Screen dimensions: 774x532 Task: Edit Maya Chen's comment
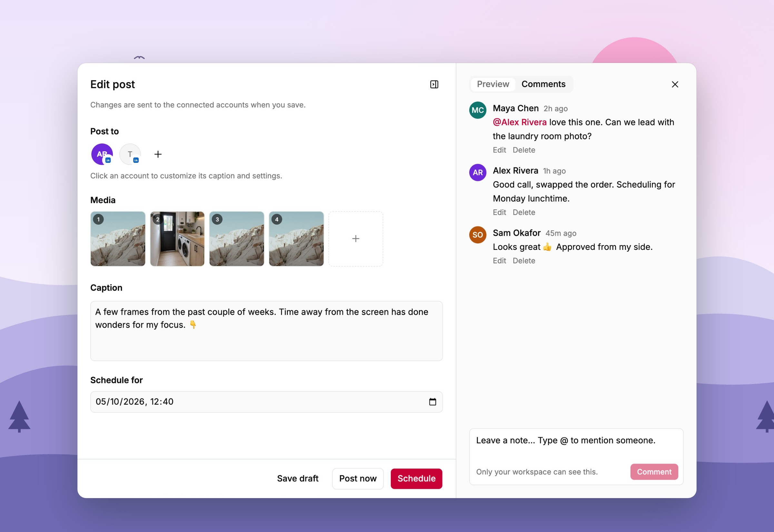[x=499, y=150]
